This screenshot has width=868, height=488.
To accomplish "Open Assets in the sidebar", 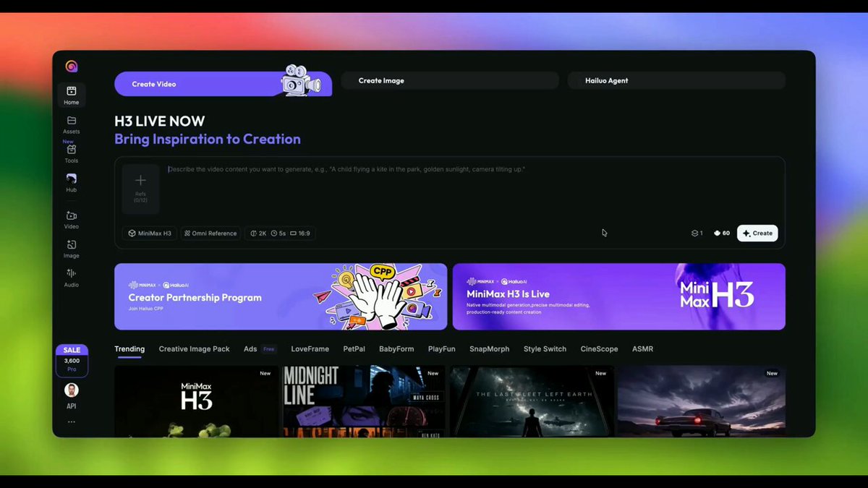I will pyautogui.click(x=71, y=124).
